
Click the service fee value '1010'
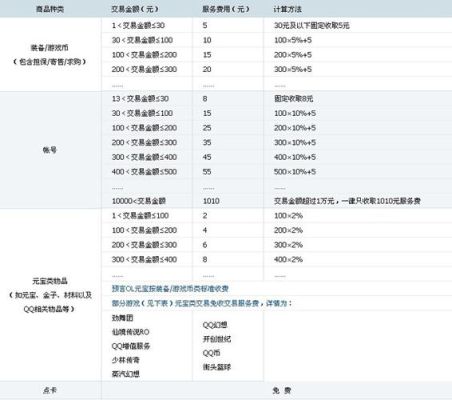click(x=211, y=201)
